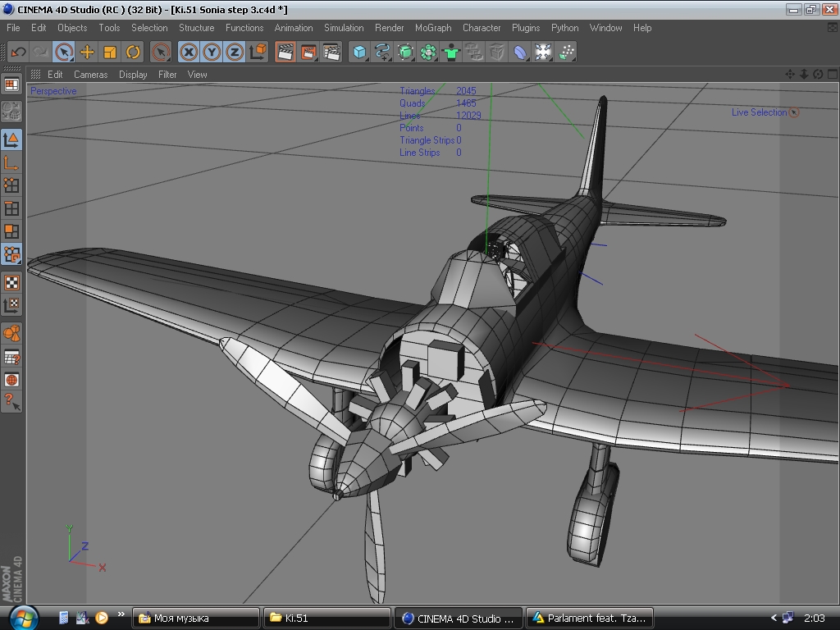This screenshot has height=630, width=840.
Task: Click the viewport move camera icon
Action: coord(790,74)
